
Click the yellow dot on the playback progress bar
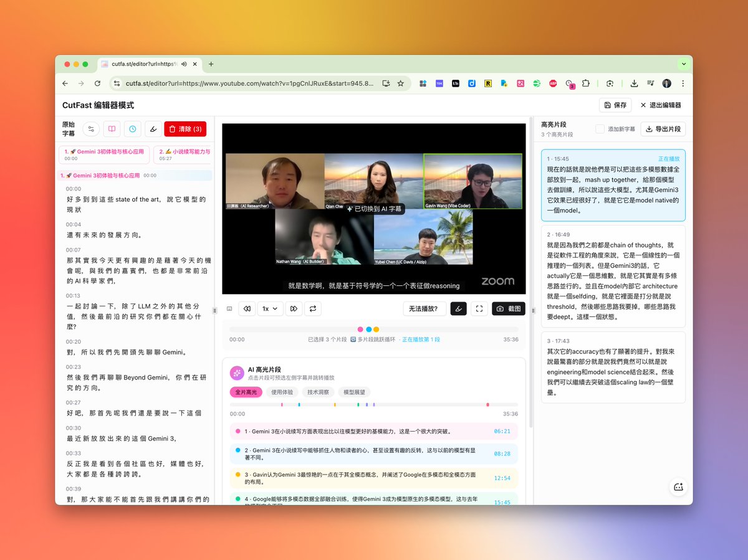pyautogui.click(x=376, y=329)
